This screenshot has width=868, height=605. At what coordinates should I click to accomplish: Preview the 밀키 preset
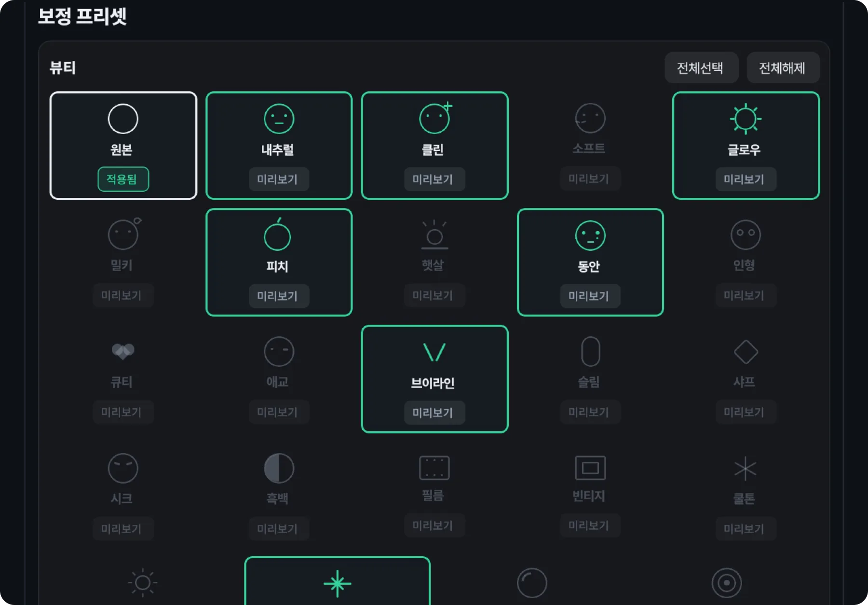point(123,295)
